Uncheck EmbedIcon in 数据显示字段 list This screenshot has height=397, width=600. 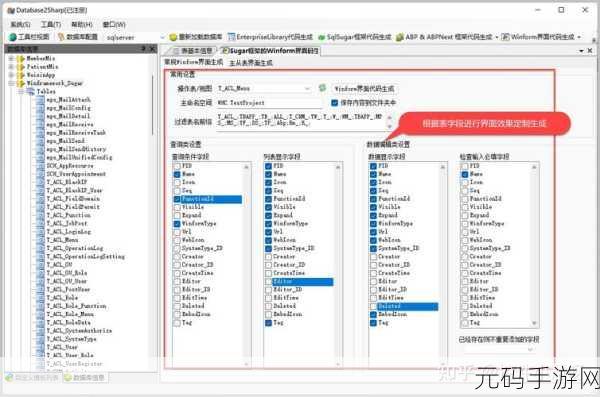[373, 314]
